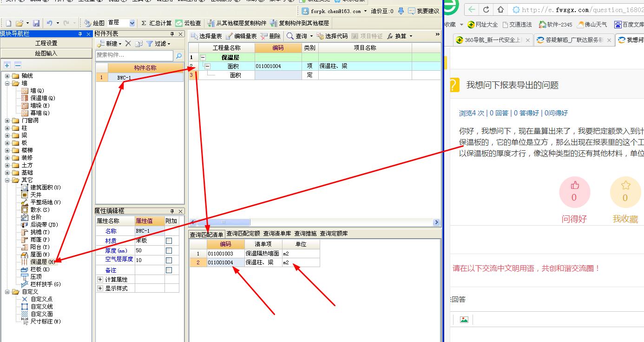The width and height of the screenshot is (644, 342).
Task: Click the Save disk icon
Action: click(36, 23)
